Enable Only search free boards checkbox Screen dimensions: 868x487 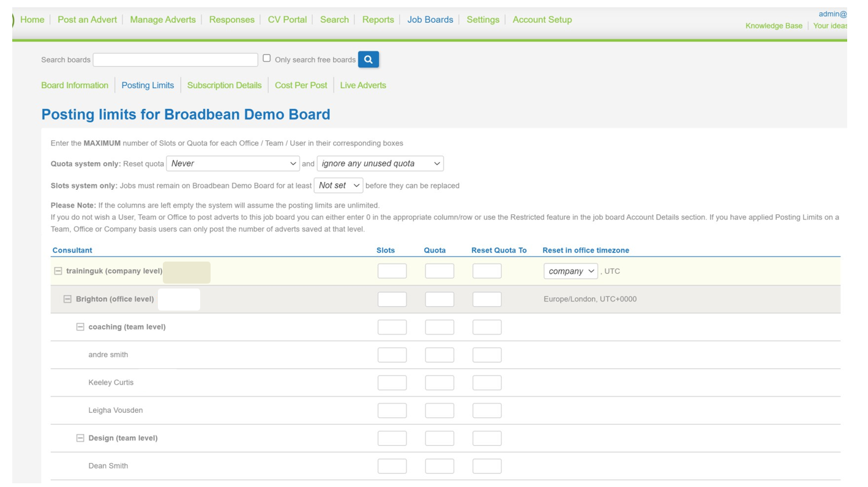pyautogui.click(x=266, y=57)
